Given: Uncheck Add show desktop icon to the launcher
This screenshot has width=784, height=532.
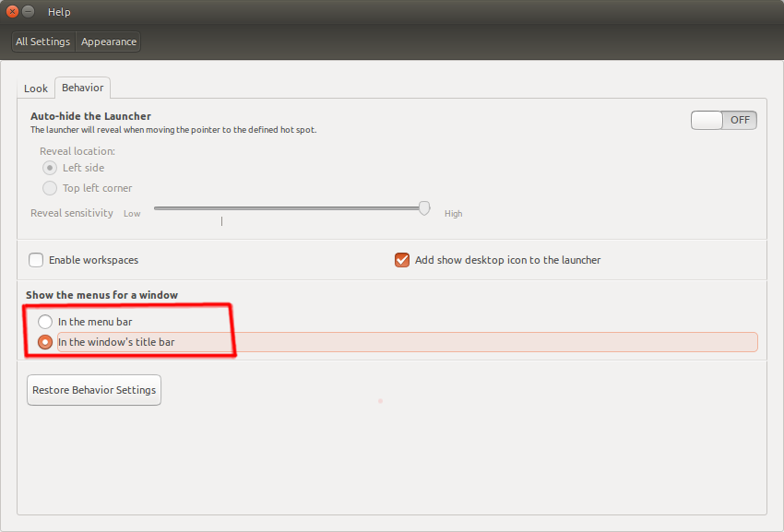Looking at the screenshot, I should pos(401,260).
